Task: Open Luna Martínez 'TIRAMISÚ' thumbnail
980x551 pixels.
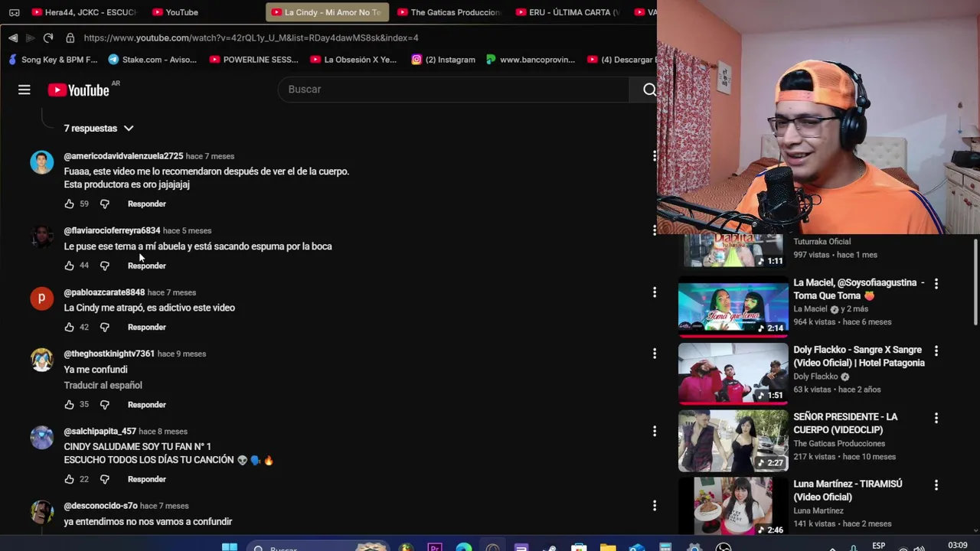Action: (x=733, y=506)
